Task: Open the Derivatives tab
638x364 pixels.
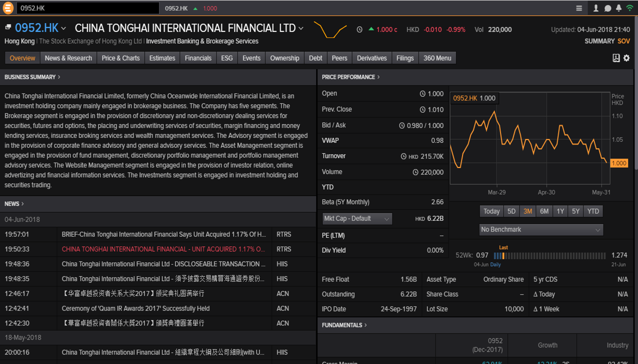Action: tap(372, 58)
